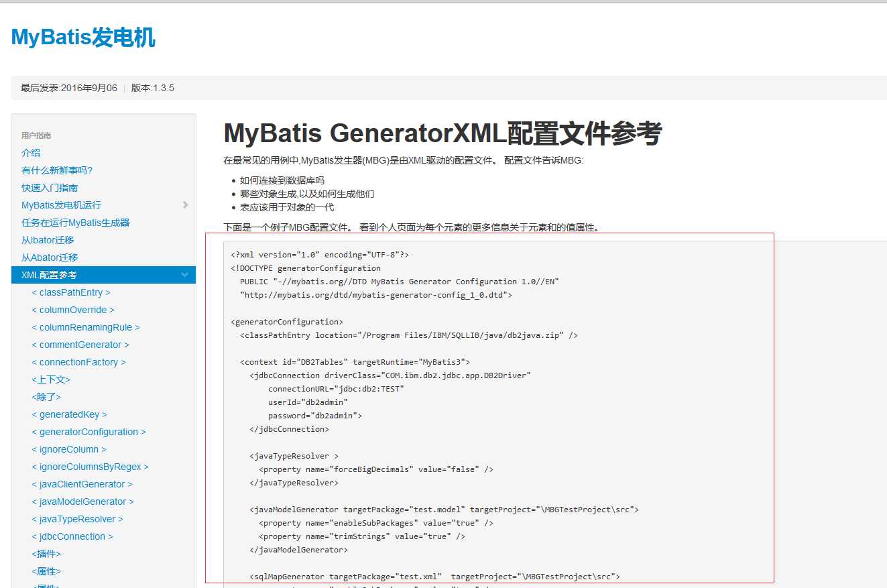Open 有什么新鲜事吗? sidebar link
Viewport: 887px width, 588px height.
click(x=57, y=170)
